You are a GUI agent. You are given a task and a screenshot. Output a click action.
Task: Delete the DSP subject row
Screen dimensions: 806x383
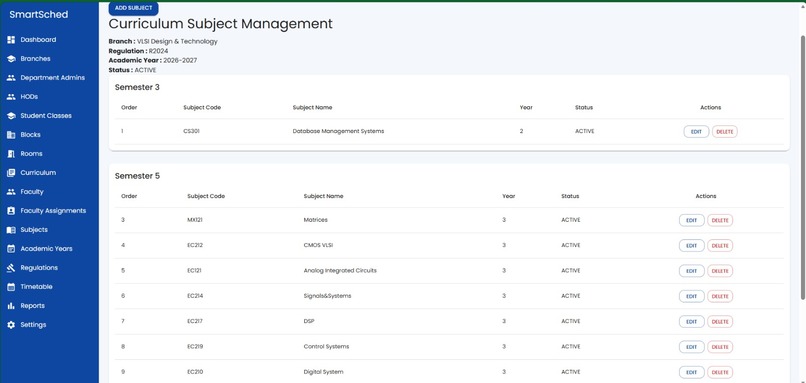pos(720,321)
